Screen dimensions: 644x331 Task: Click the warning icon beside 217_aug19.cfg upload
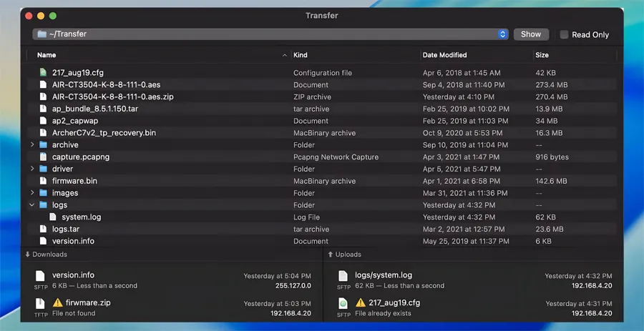(359, 302)
